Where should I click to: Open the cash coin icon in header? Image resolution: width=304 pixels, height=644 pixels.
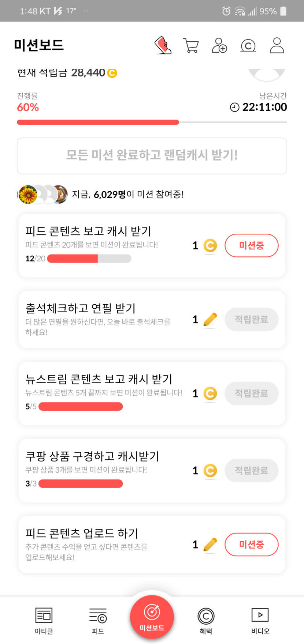point(248,46)
